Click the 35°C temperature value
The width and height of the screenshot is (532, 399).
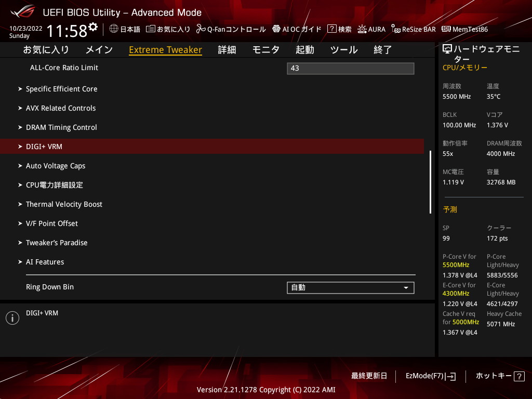tap(494, 97)
